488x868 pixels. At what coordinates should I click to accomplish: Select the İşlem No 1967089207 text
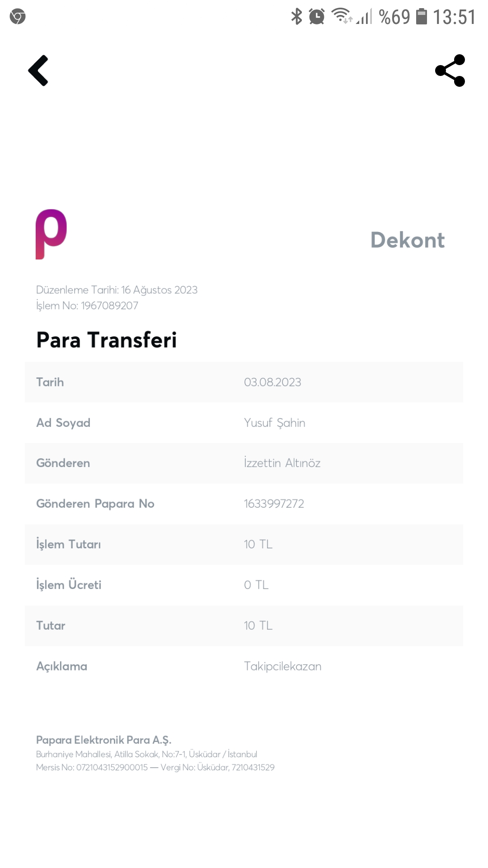click(x=87, y=306)
